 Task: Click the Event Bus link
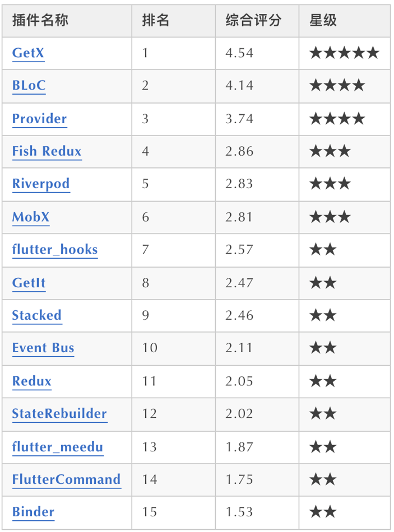(43, 348)
